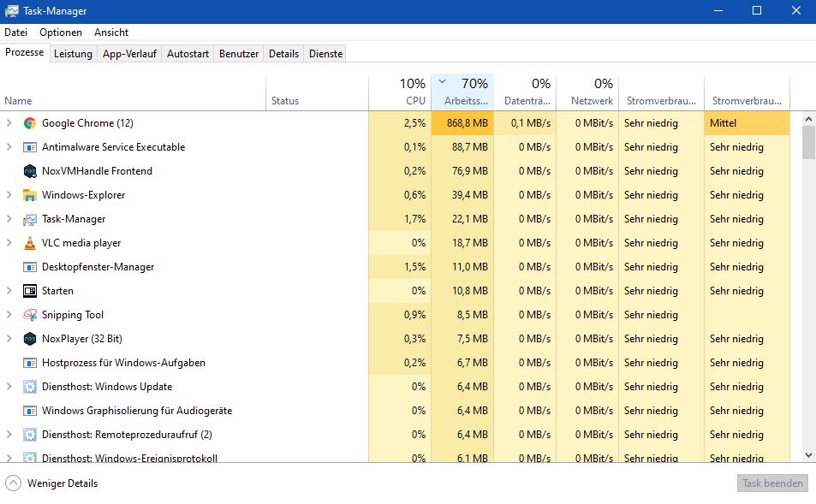
Task: Click the Windows-Explorer folder icon
Action: [30, 195]
